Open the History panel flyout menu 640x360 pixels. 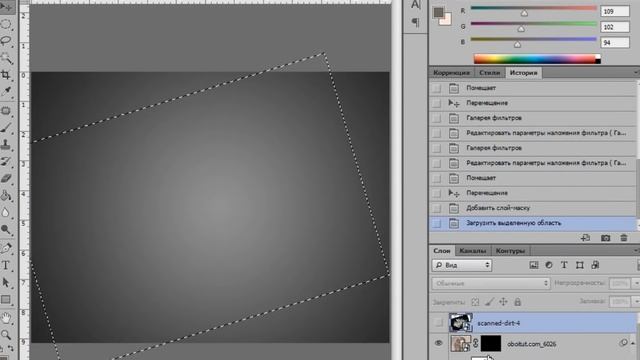click(636, 73)
